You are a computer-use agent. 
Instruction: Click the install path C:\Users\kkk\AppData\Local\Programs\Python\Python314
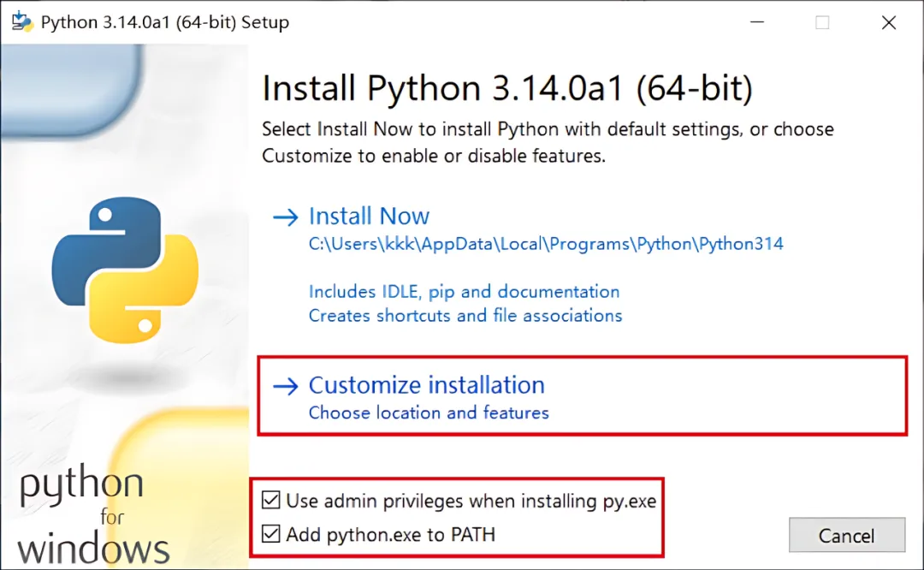pos(546,244)
